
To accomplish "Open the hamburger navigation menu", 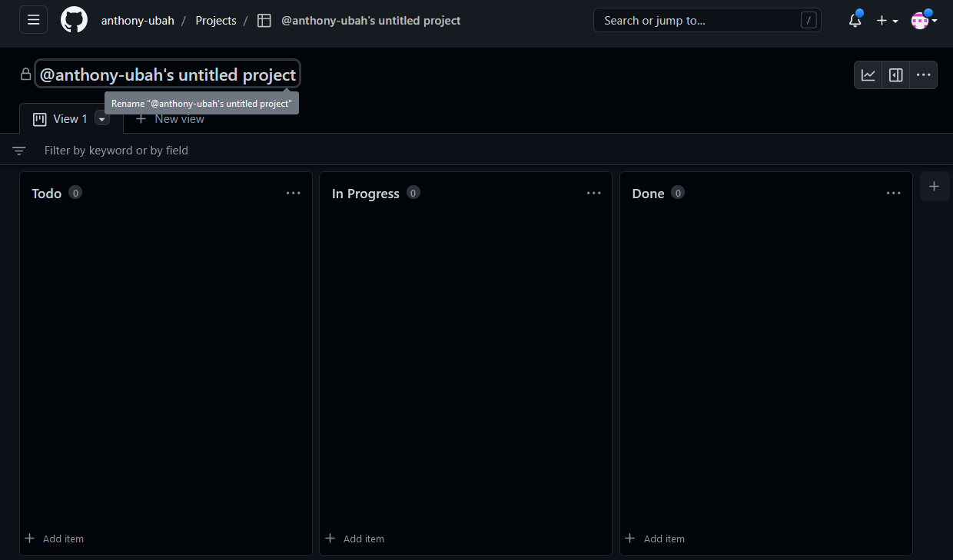I will coord(33,20).
